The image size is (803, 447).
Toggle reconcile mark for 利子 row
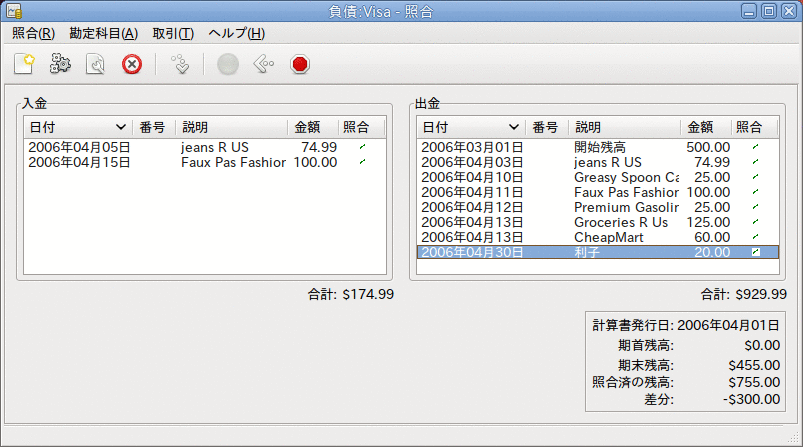755,252
